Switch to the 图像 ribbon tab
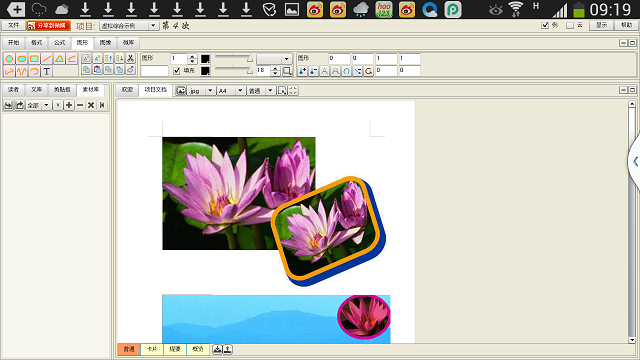 [105, 42]
